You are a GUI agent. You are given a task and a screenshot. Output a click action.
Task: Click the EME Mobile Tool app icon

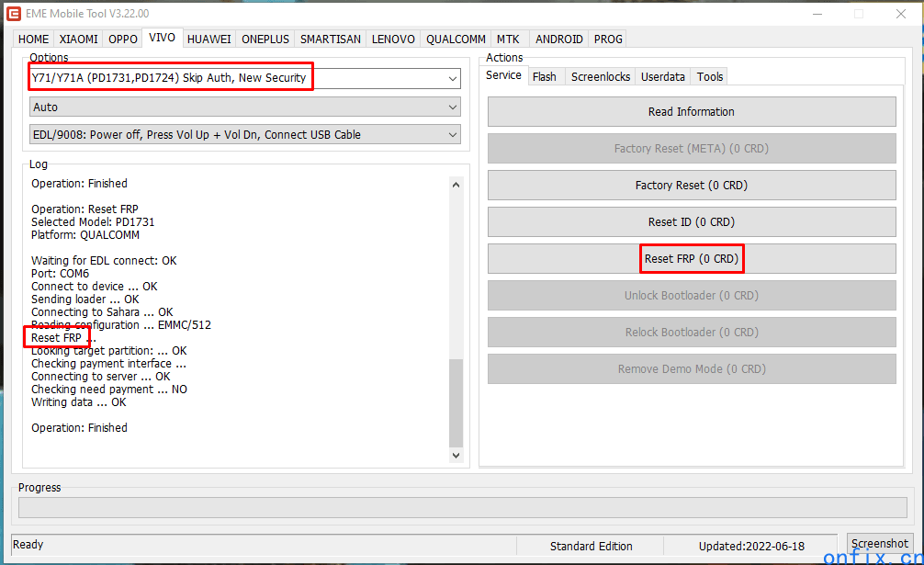[x=14, y=14]
